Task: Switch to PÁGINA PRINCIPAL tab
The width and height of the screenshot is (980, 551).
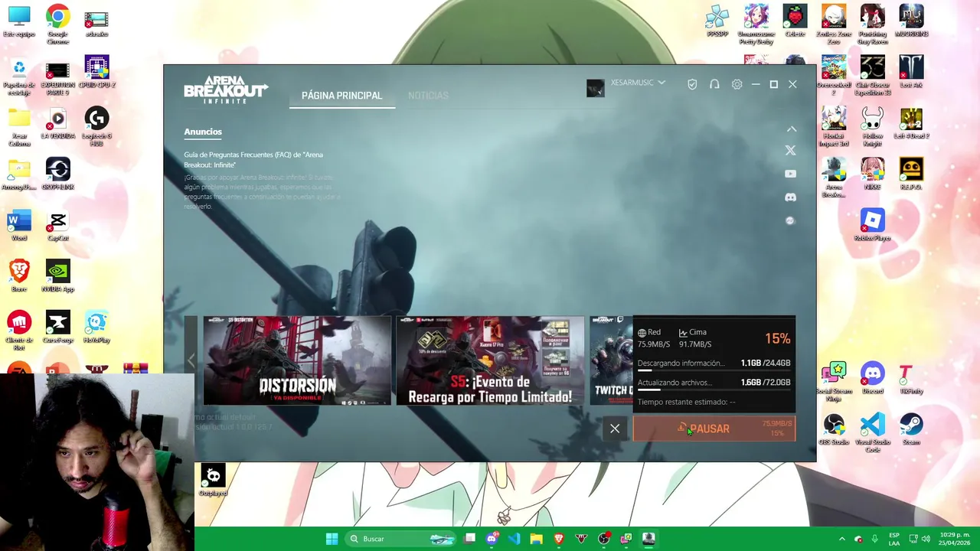Action: click(341, 96)
